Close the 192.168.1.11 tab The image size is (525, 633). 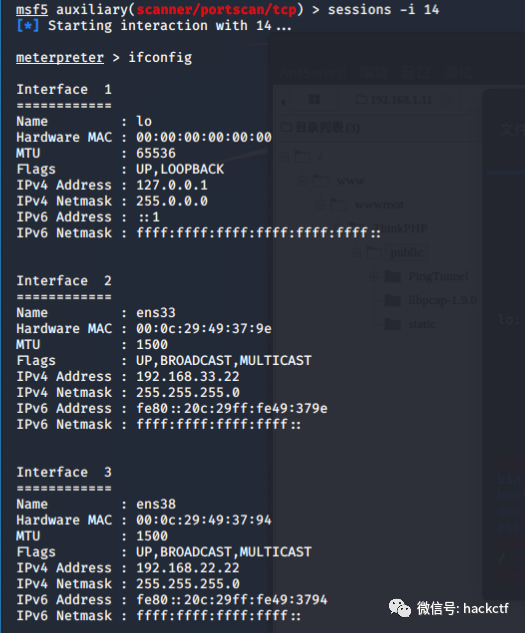[447, 100]
